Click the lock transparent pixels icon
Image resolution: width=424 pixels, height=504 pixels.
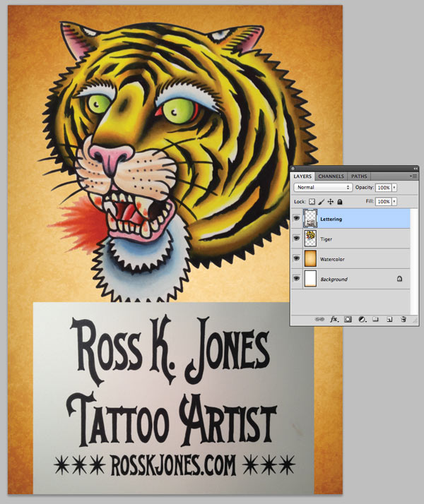pos(313,202)
